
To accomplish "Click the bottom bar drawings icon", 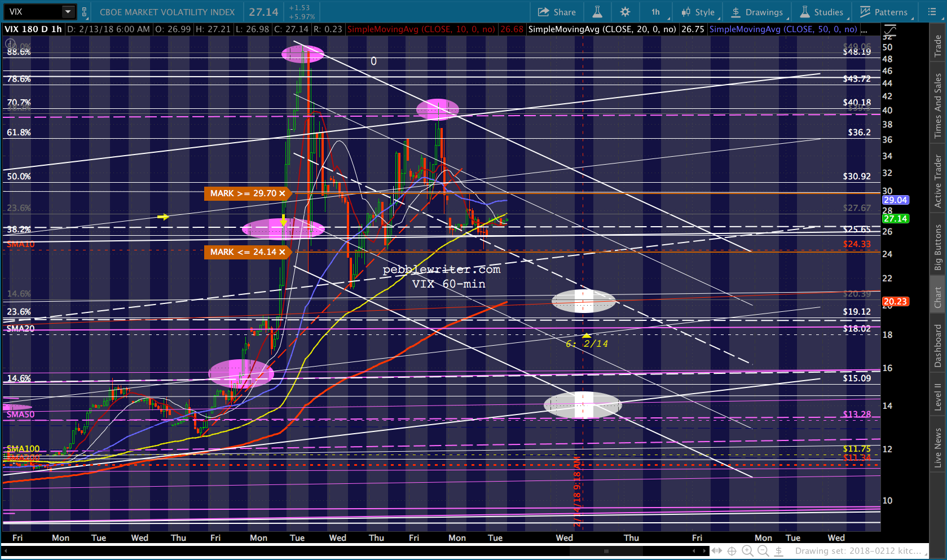I will [x=779, y=551].
